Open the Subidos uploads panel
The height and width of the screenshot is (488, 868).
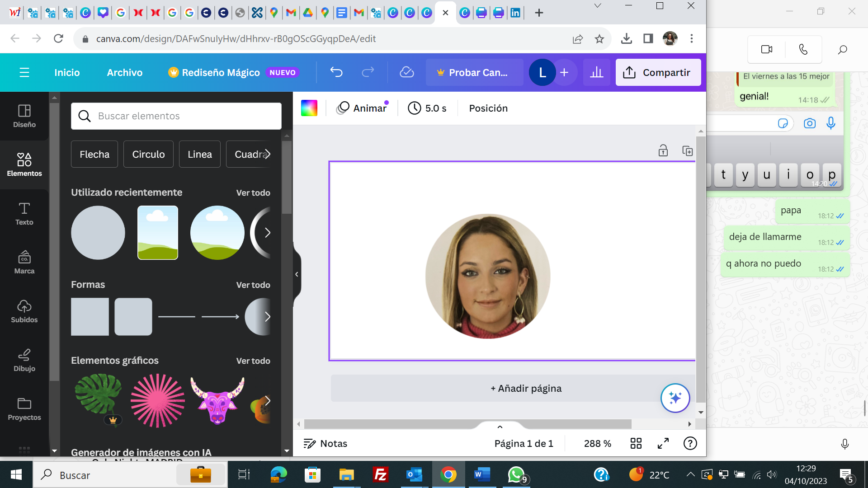(24, 311)
